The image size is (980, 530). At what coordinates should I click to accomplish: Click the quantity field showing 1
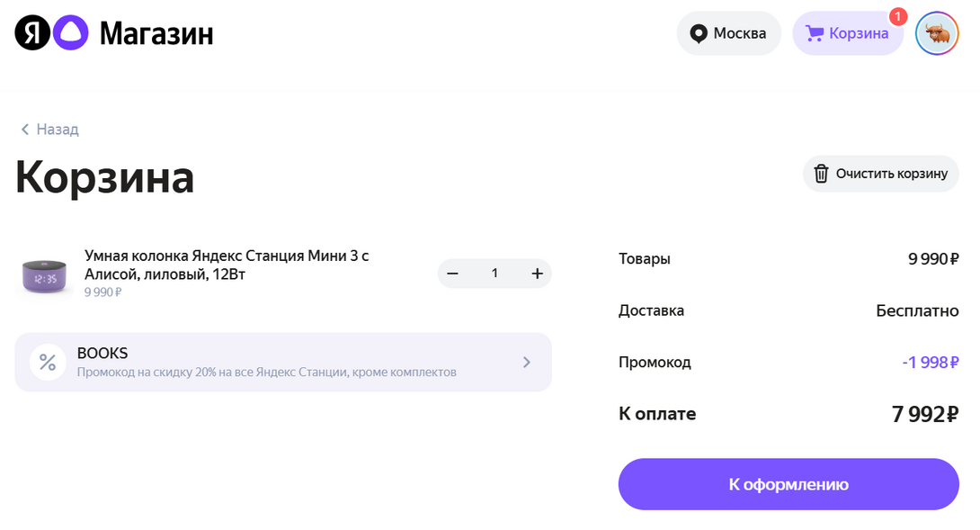[494, 274]
